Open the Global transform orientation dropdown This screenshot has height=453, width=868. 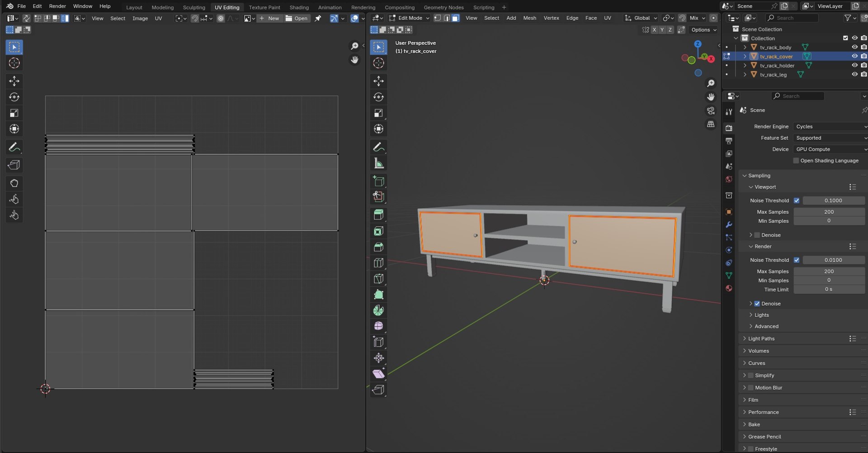click(641, 18)
